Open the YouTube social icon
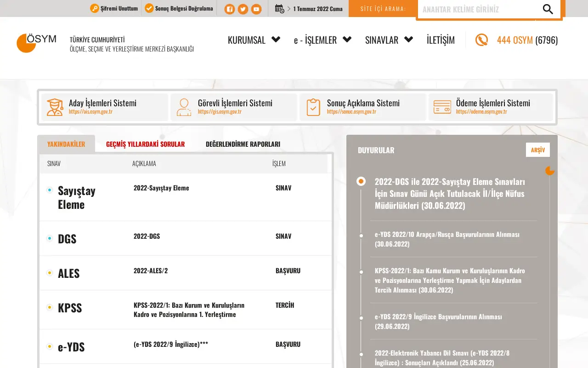The width and height of the screenshot is (588, 368). point(256,9)
